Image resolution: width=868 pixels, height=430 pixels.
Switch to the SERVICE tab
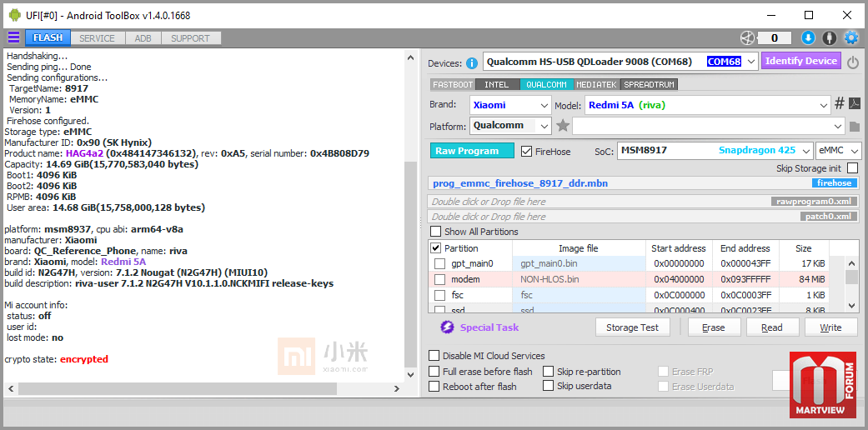coord(97,38)
